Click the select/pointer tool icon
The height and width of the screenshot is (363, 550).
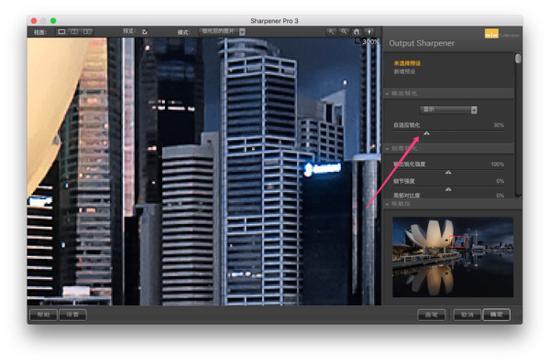[331, 32]
